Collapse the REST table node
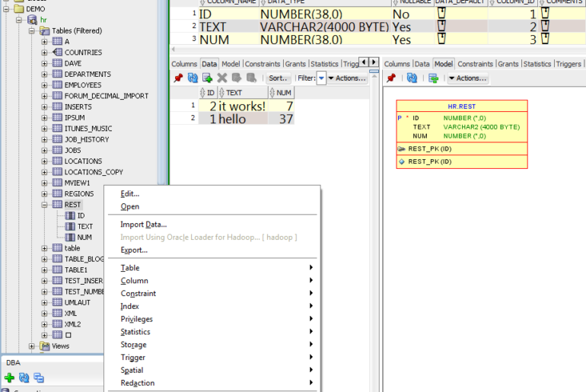 (45, 205)
